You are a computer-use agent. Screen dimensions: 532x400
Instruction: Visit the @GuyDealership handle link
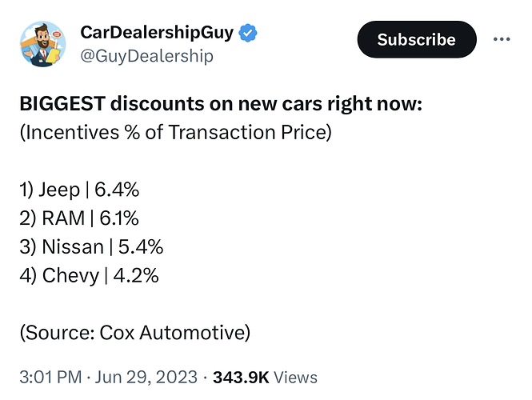pyautogui.click(x=147, y=56)
